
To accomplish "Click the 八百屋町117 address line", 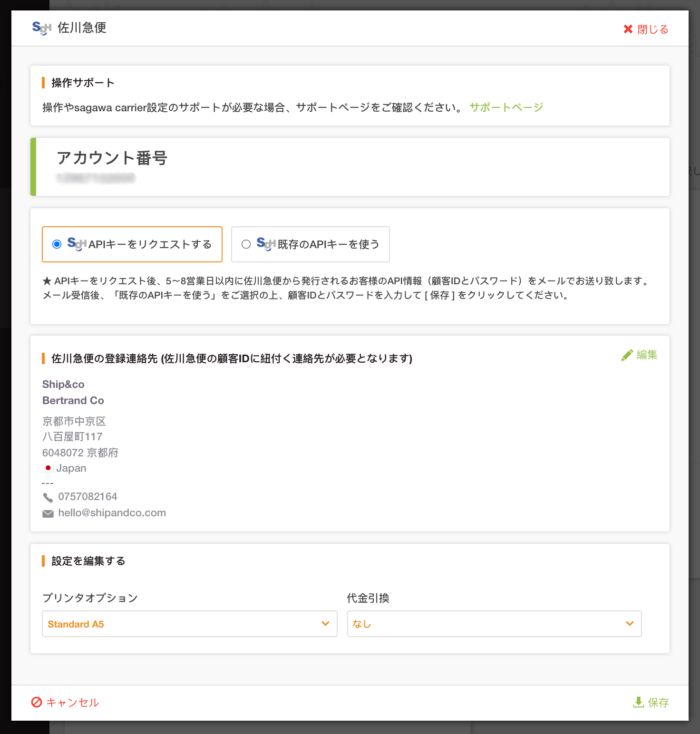I will (72, 436).
